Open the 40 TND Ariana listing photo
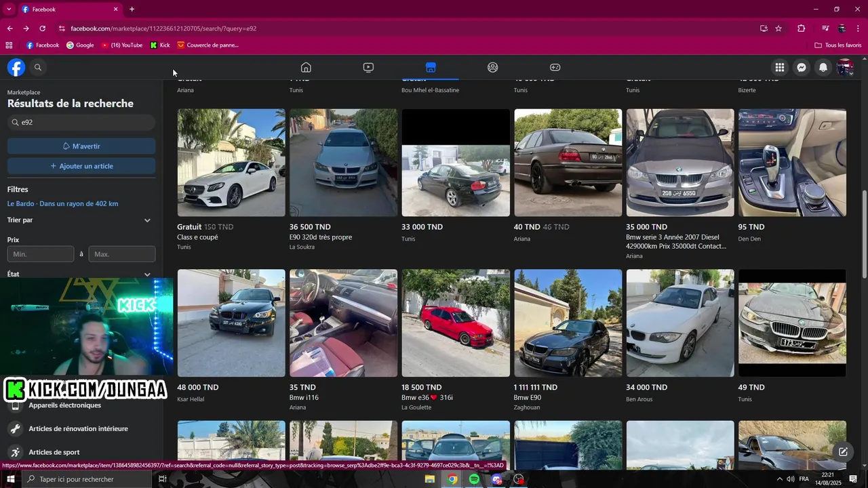 [x=568, y=163]
